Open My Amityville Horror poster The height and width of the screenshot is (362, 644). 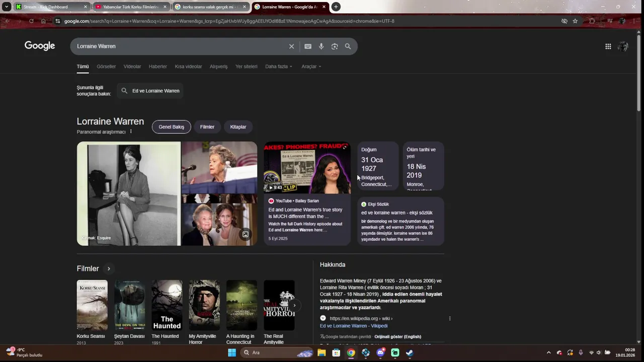pyautogui.click(x=204, y=305)
